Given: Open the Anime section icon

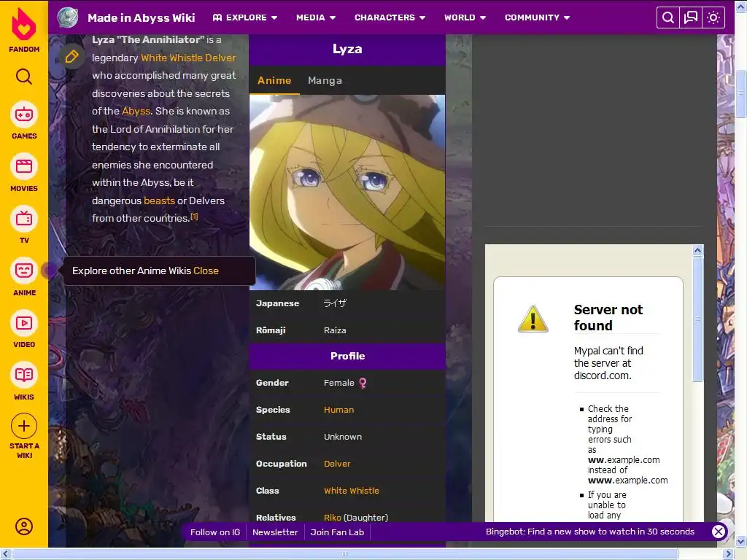Looking at the screenshot, I should tap(24, 271).
